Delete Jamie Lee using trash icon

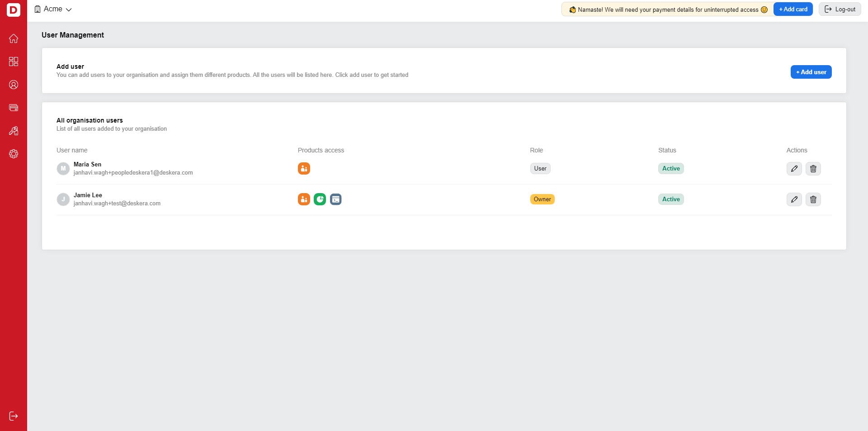tap(813, 199)
